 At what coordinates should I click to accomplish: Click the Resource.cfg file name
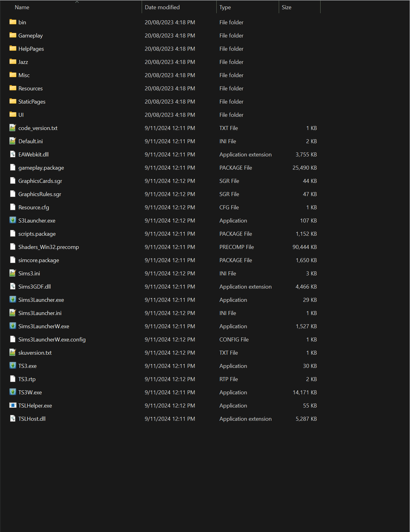pos(34,207)
